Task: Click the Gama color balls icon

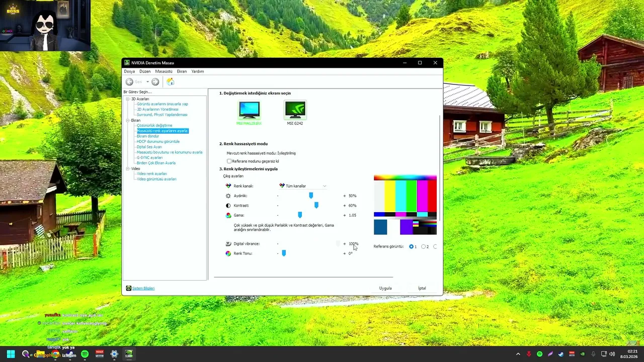Action: [228, 215]
